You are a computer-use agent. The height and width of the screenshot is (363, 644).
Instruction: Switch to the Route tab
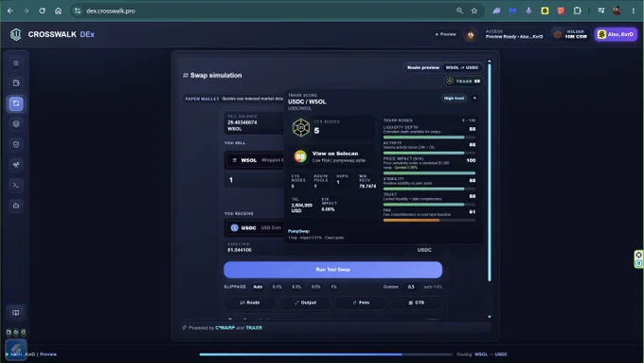250,302
